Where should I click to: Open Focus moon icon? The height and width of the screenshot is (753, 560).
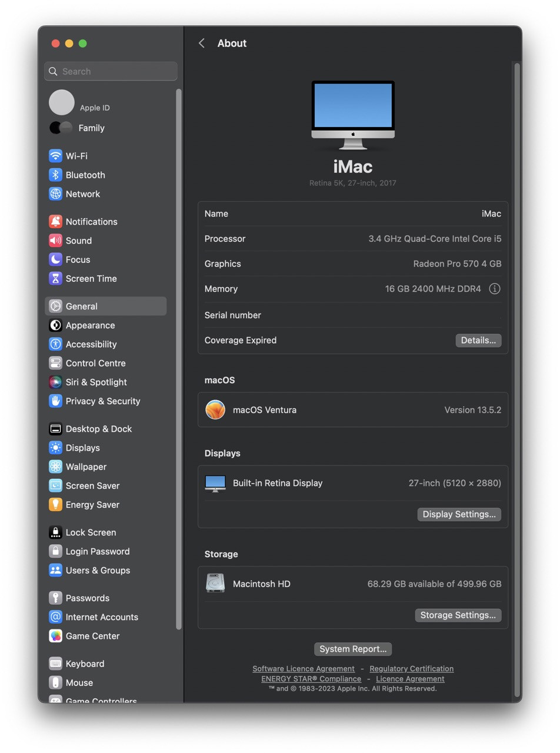55,259
